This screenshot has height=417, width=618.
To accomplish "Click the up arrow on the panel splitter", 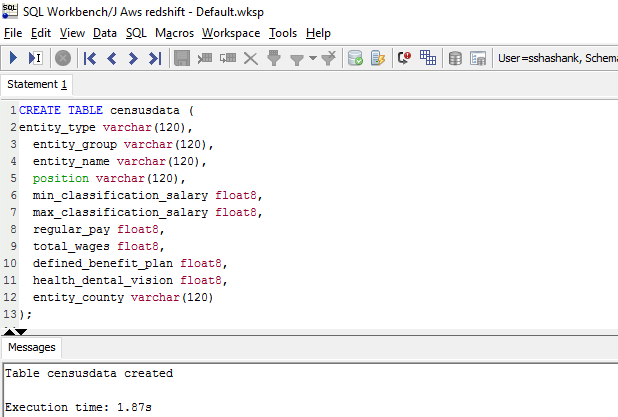I will click(x=10, y=329).
